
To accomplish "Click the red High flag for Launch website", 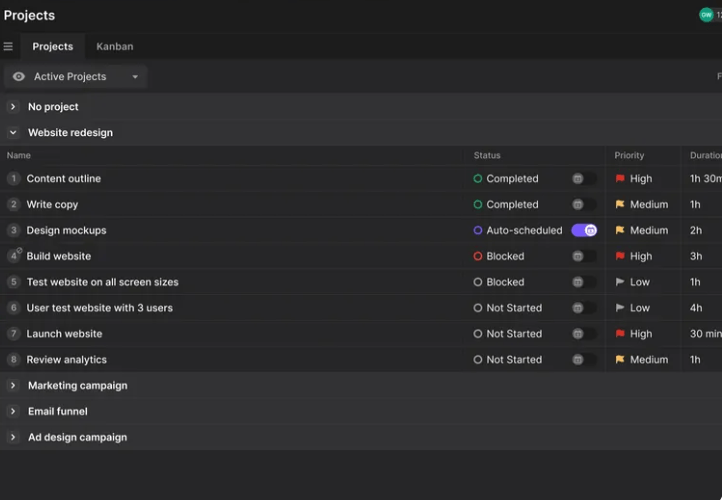I will click(x=620, y=334).
